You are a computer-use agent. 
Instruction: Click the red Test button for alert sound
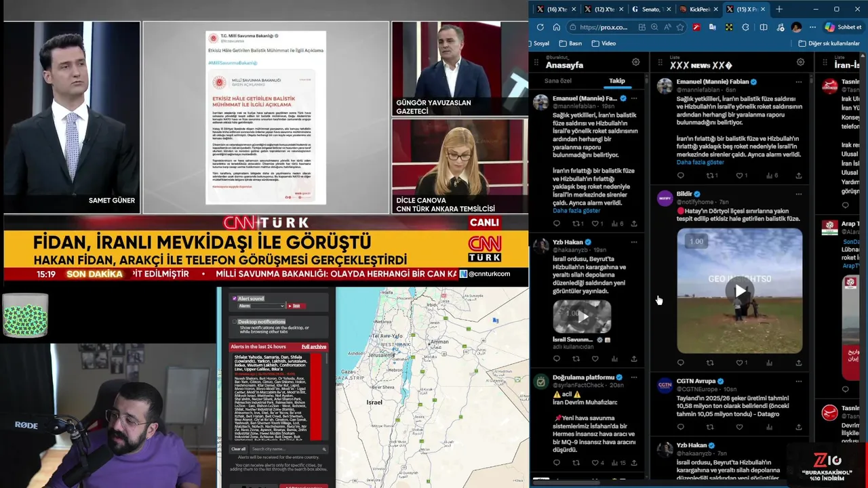[295, 306]
